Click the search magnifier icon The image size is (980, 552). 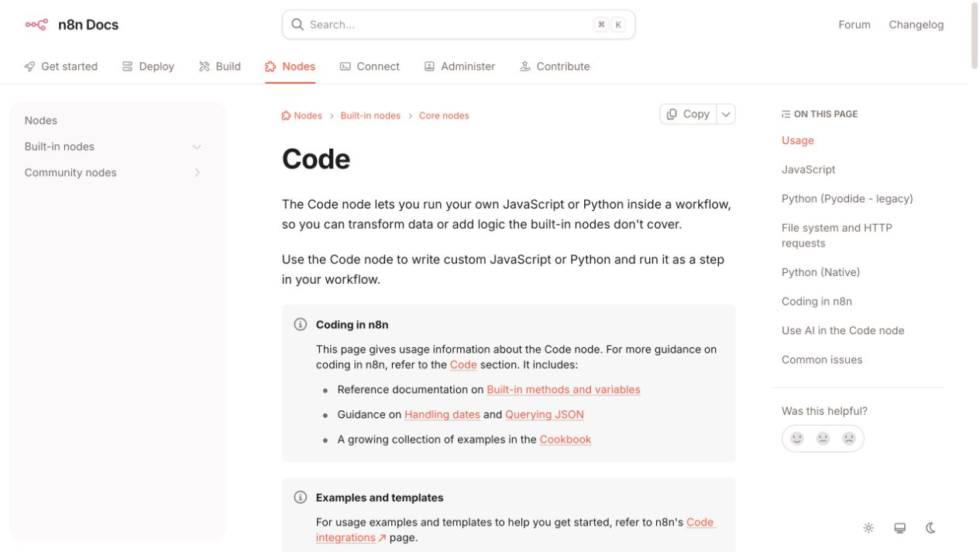click(297, 25)
